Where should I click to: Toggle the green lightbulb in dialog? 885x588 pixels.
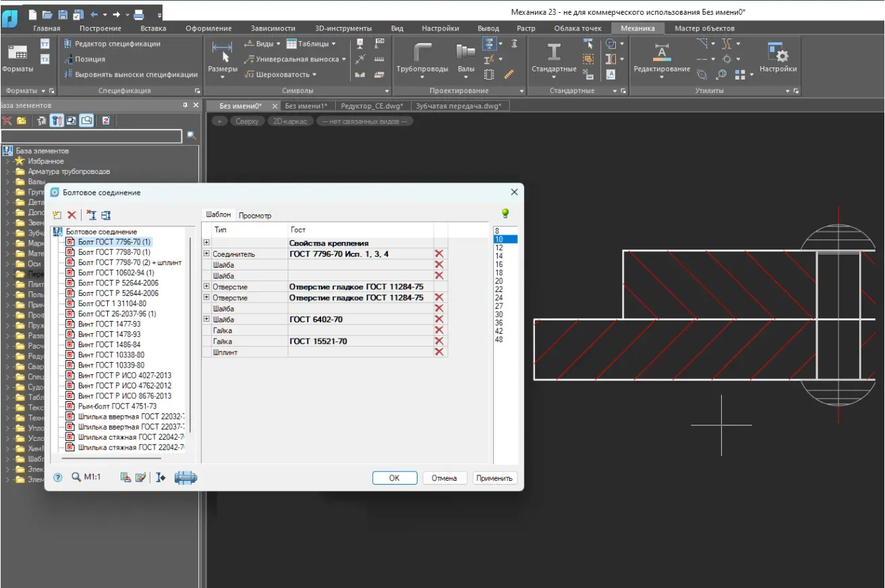click(505, 214)
